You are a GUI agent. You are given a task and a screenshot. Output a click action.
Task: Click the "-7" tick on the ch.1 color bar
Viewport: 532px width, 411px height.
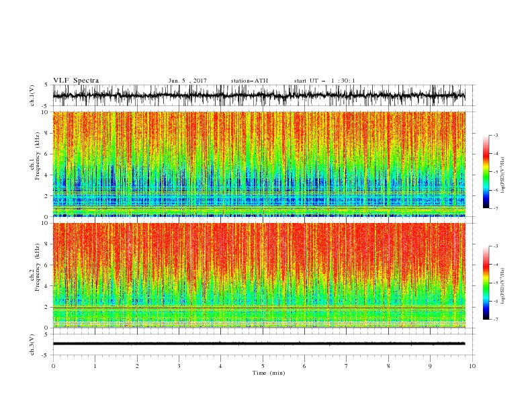click(495, 208)
